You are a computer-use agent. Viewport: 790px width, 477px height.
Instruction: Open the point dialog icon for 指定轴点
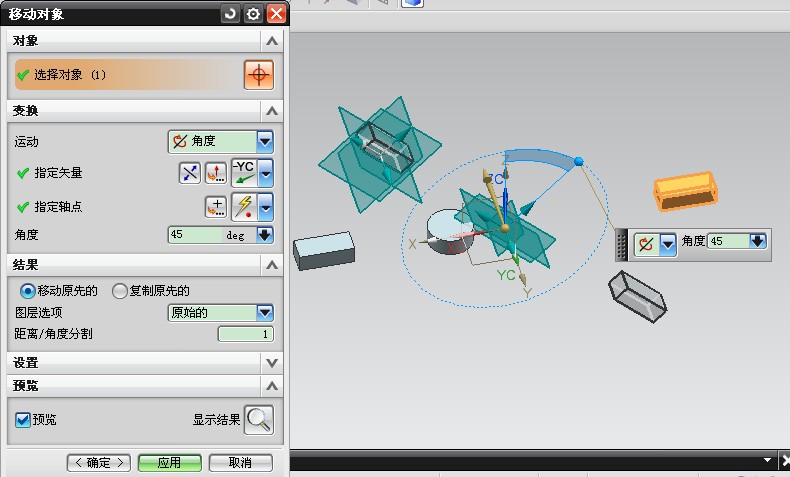click(x=216, y=207)
